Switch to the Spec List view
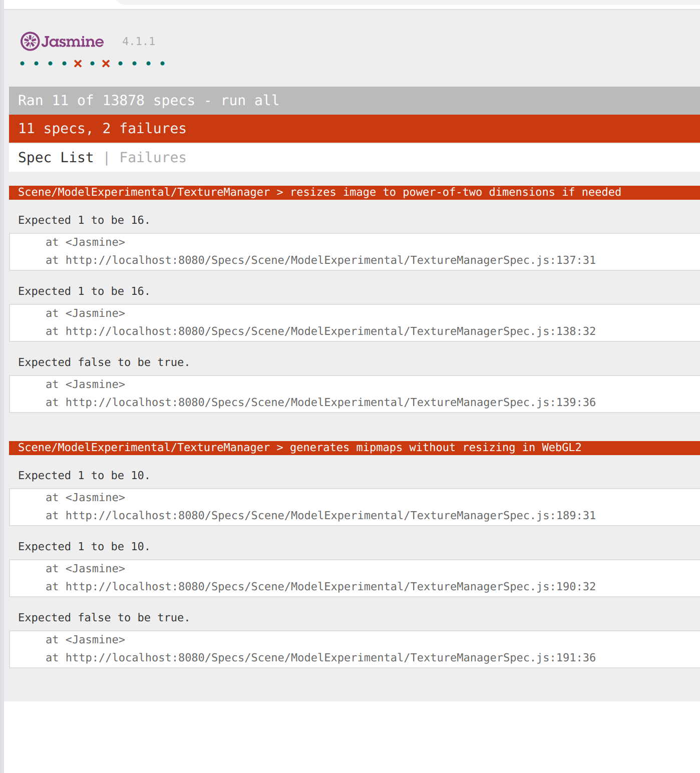Screen dimensions: 700x773 56,158
